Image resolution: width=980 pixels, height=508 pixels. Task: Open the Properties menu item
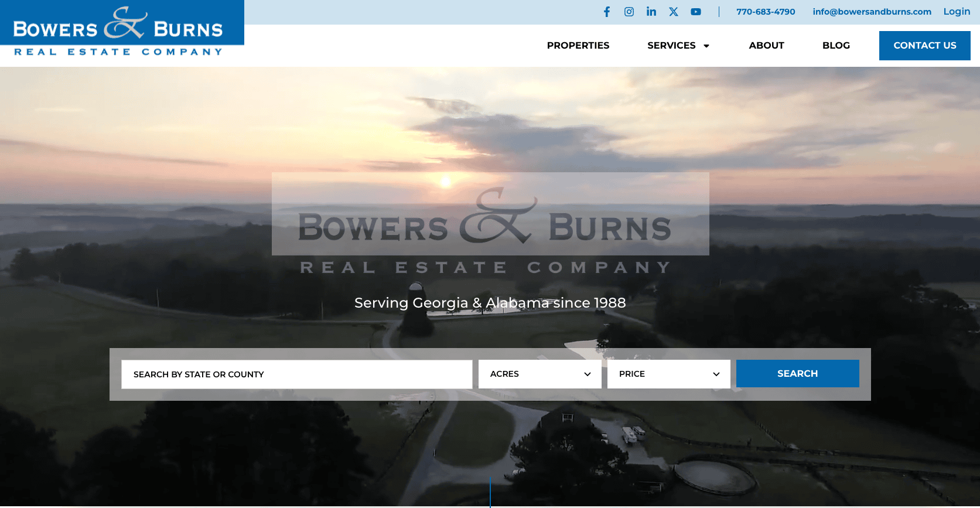pyautogui.click(x=578, y=46)
